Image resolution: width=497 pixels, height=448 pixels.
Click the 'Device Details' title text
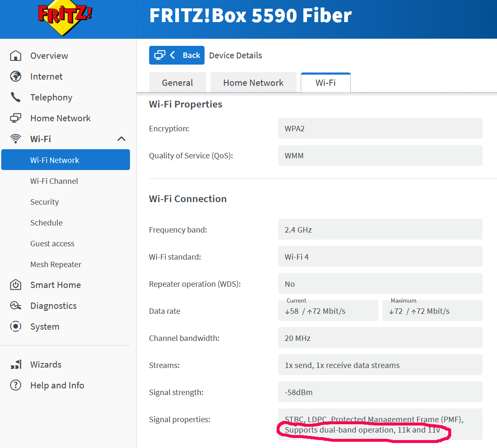pos(235,55)
